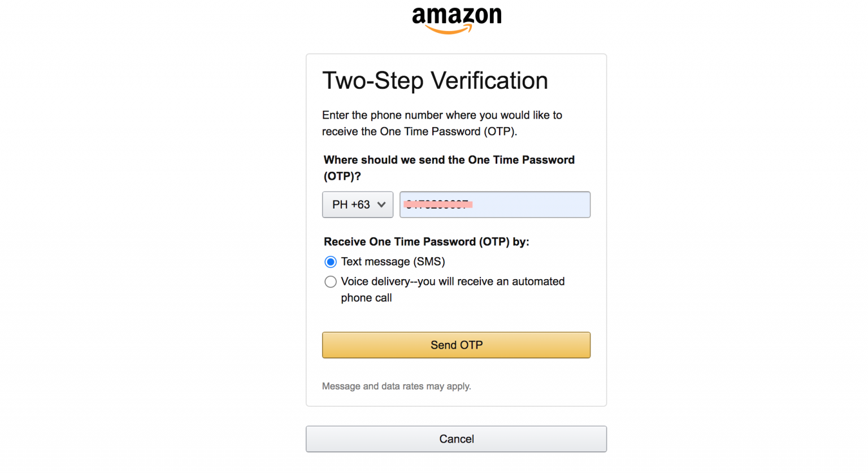Click the Send OTP button
868x473 pixels.
click(455, 345)
